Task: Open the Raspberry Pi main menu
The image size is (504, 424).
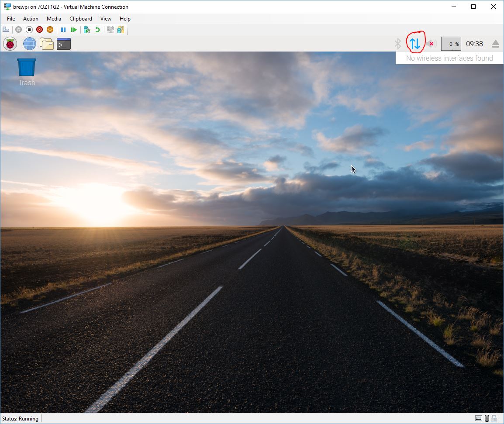Action: (10, 44)
